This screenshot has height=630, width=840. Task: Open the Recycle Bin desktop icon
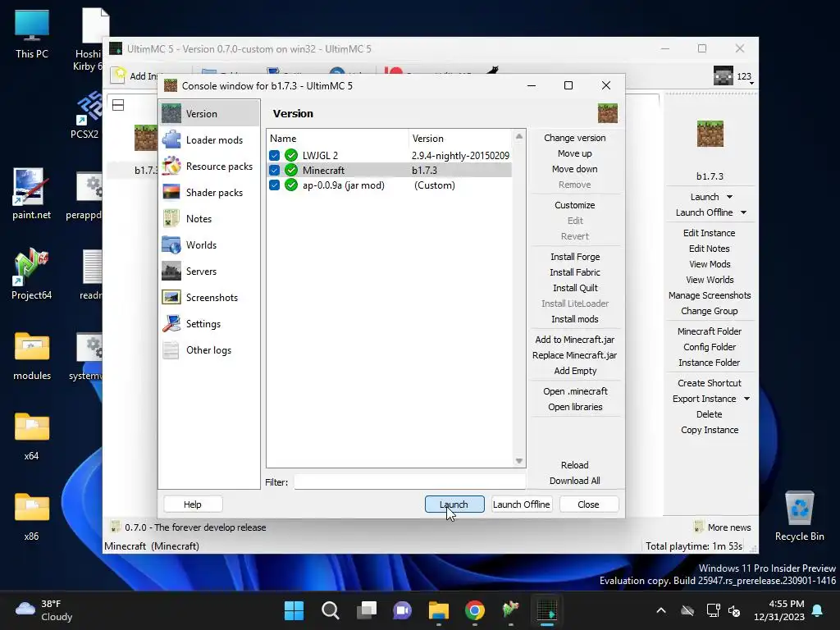pos(799,517)
